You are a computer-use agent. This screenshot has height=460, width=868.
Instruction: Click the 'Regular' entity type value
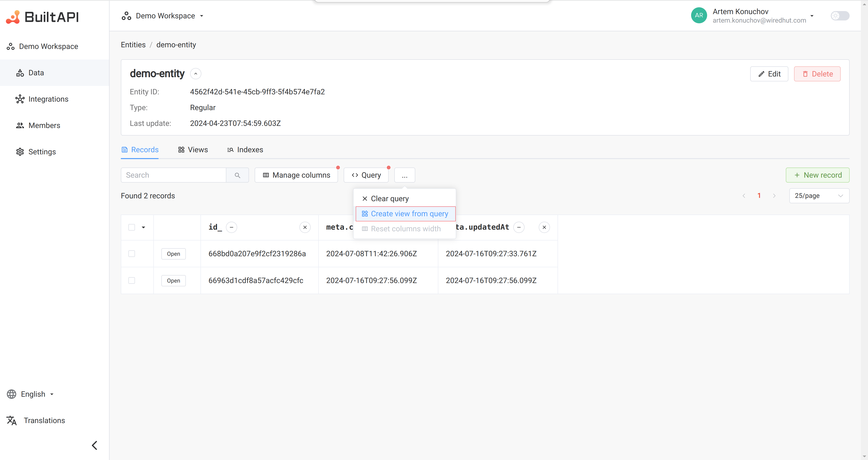click(x=203, y=108)
